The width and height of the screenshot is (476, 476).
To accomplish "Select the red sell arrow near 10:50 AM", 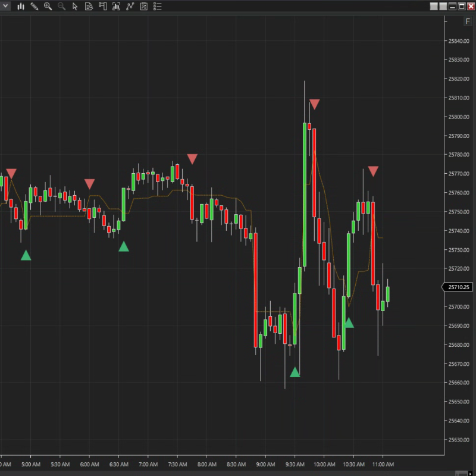I will [x=373, y=171].
